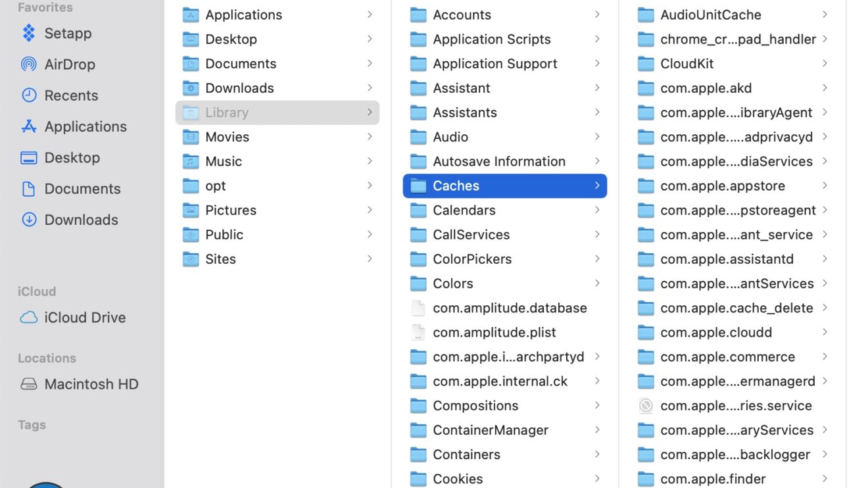This screenshot has height=488, width=868.
Task: Click the Downloads sidebar arrow icon
Action: pos(29,220)
